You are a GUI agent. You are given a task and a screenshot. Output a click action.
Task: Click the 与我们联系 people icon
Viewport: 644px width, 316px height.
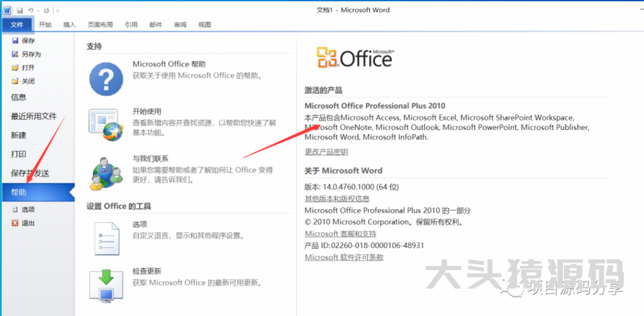click(106, 173)
